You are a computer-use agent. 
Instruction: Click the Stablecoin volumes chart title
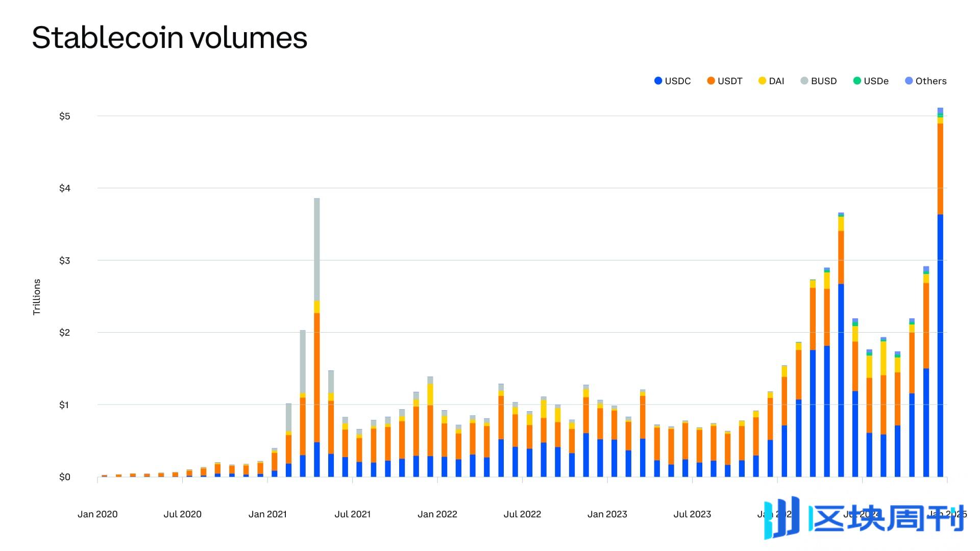[x=169, y=37]
